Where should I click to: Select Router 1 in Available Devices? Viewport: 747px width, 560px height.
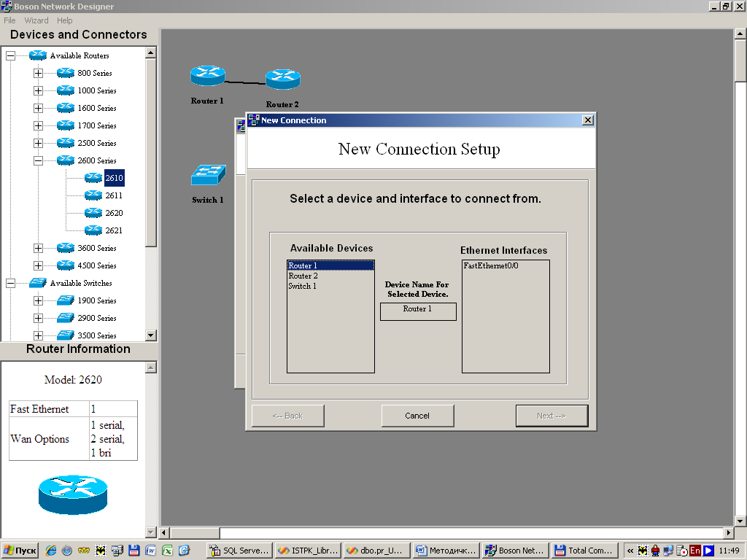point(330,265)
